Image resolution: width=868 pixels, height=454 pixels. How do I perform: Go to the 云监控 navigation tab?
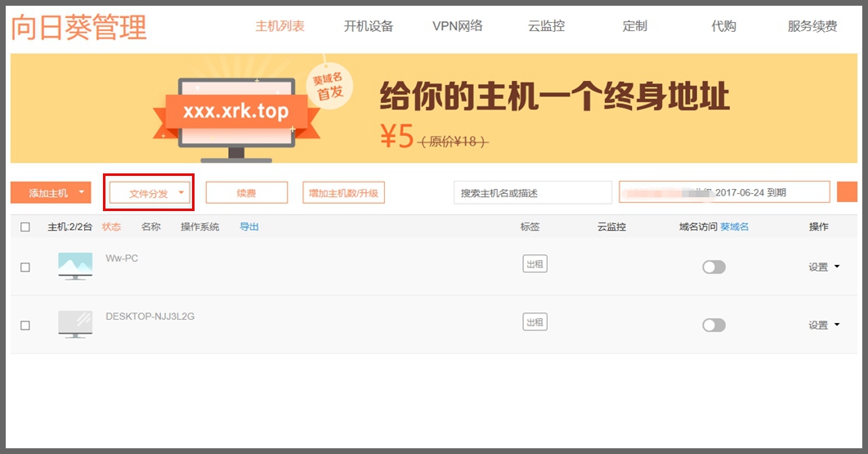(x=546, y=26)
